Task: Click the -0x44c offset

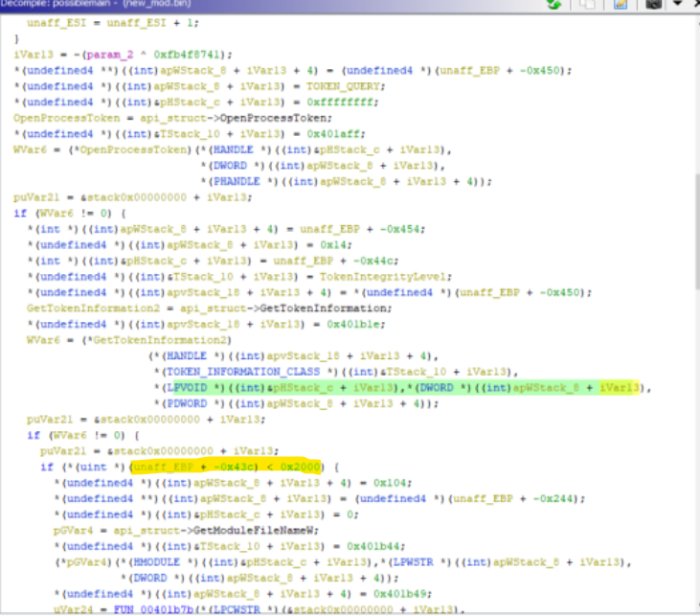Action: pos(373,261)
